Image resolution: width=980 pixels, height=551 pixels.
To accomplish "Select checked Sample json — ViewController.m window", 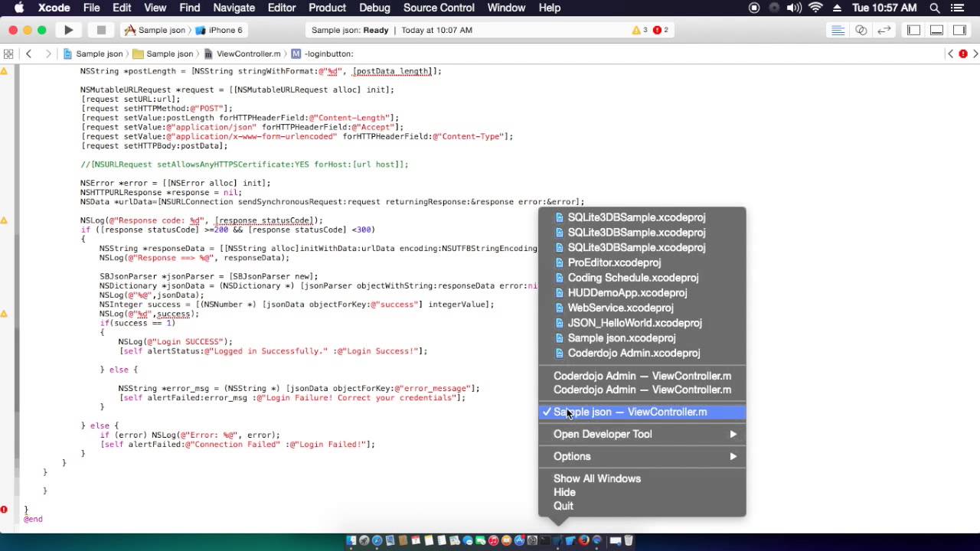I will coord(642,412).
